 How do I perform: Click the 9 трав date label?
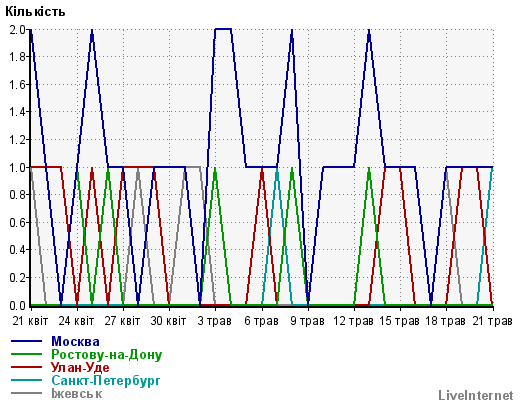click(307, 321)
